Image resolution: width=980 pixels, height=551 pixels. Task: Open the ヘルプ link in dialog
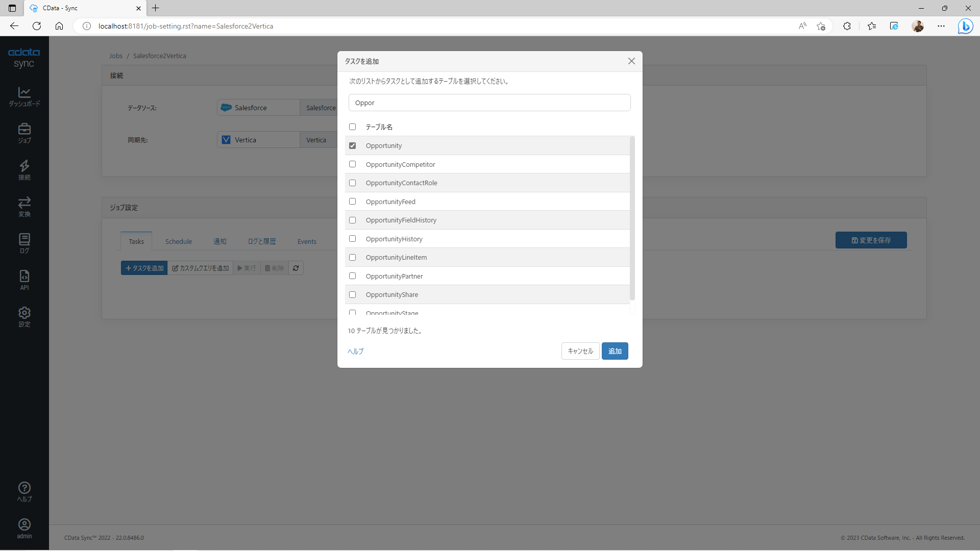[355, 351]
